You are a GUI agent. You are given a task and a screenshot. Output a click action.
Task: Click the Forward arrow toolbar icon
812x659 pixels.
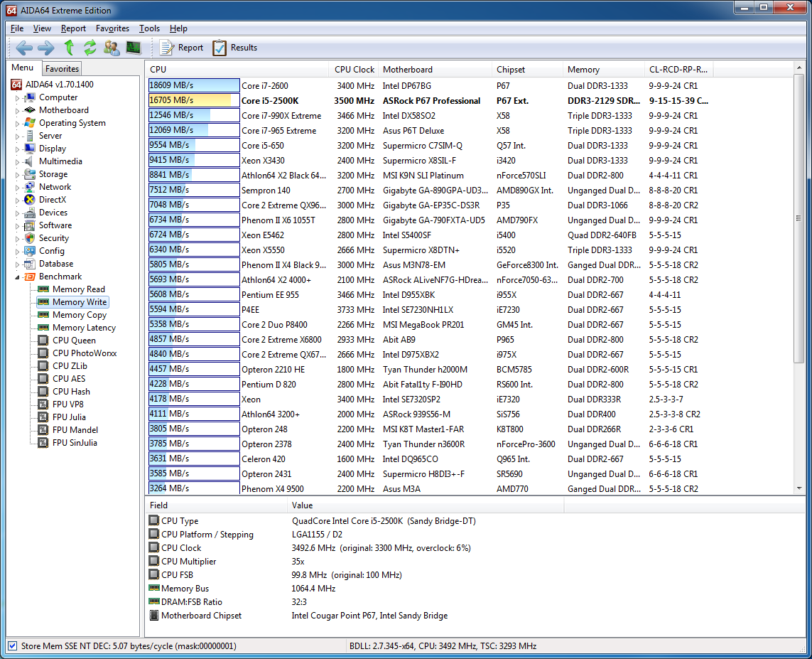45,48
